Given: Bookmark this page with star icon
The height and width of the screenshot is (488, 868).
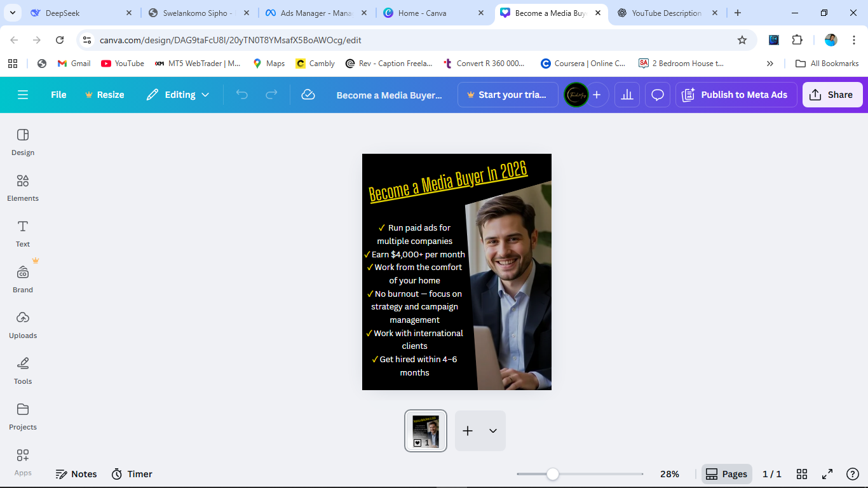Looking at the screenshot, I should coord(742,40).
